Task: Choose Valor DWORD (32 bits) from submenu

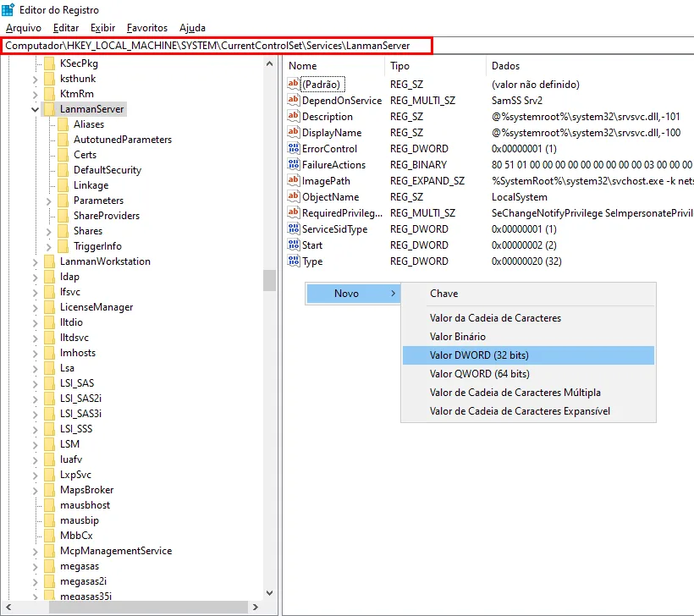Action: [528, 355]
